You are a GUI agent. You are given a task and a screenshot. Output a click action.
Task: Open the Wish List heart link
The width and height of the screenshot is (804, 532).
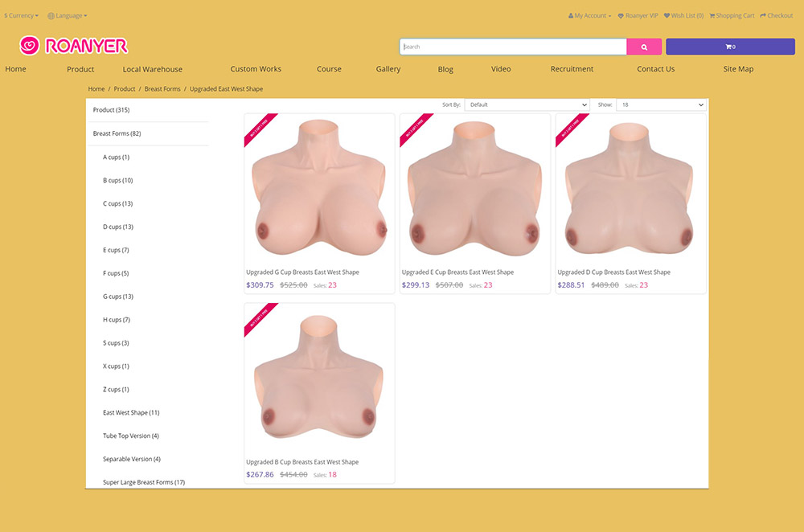(x=683, y=15)
